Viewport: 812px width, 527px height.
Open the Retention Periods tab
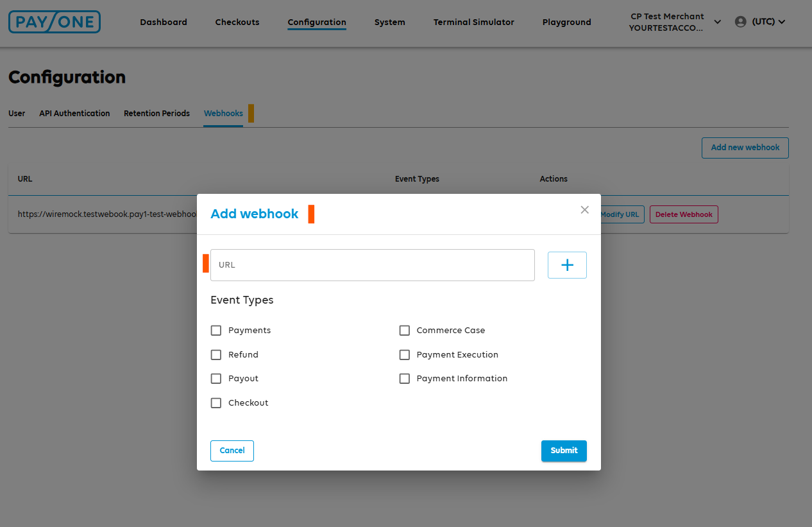pyautogui.click(x=156, y=114)
